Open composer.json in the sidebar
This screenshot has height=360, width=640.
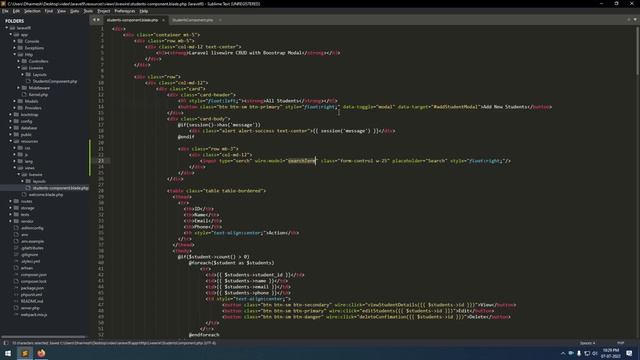(33, 275)
